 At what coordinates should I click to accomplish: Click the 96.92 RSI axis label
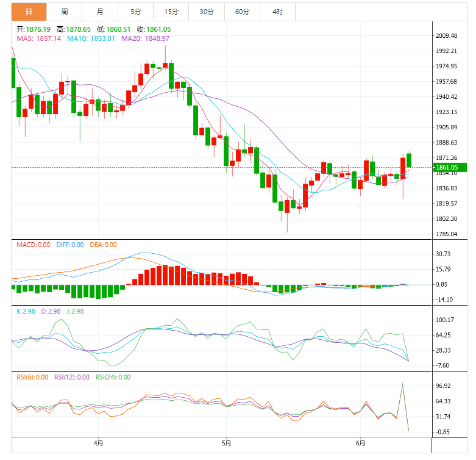tap(443, 386)
